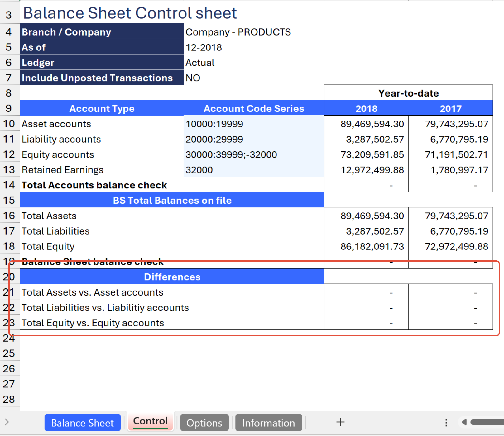Select the 89,469,594.30 Asset accounts 2018 cell
This screenshot has height=436, width=504.
[x=366, y=124]
